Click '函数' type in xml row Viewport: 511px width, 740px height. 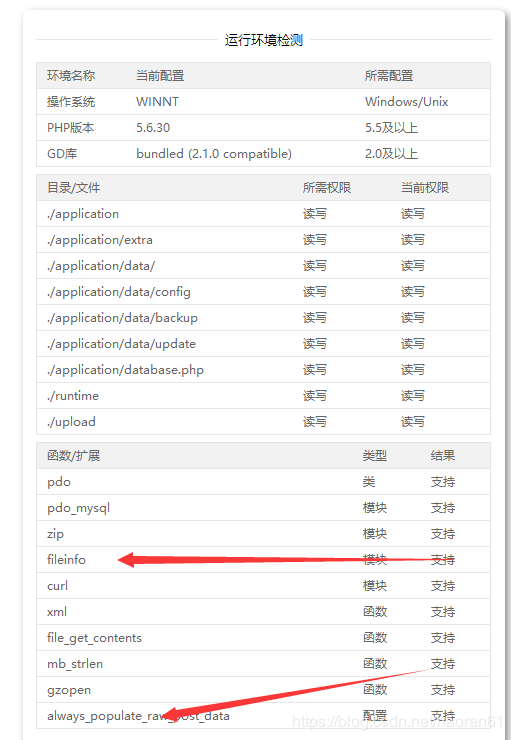(375, 612)
